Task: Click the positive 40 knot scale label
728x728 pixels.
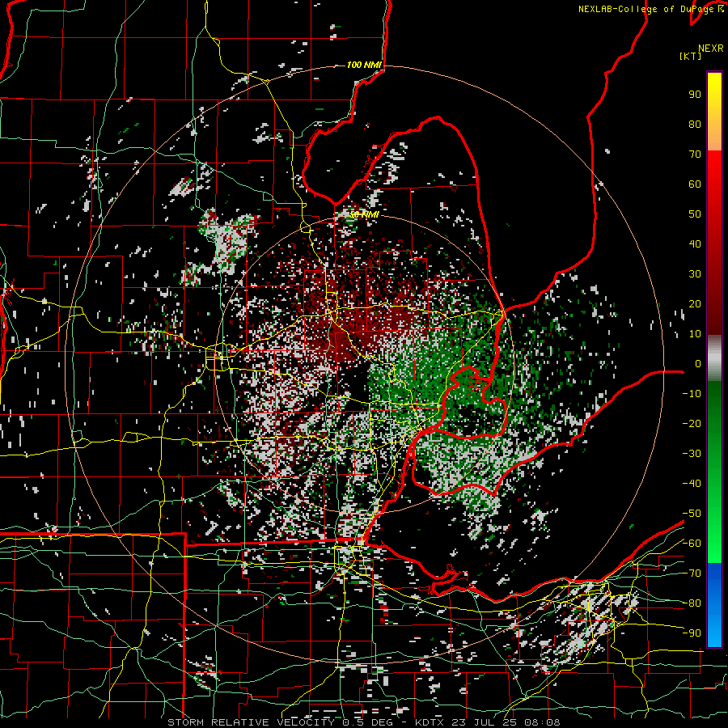Action: click(695, 243)
